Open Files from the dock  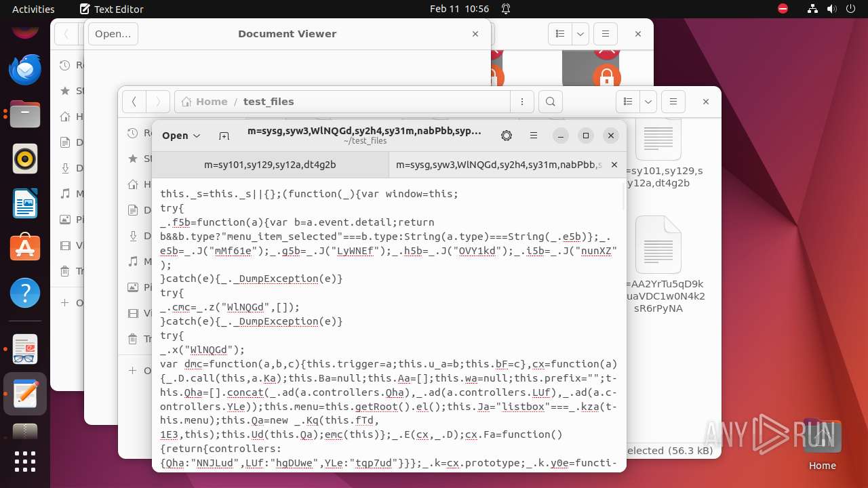tap(25, 115)
